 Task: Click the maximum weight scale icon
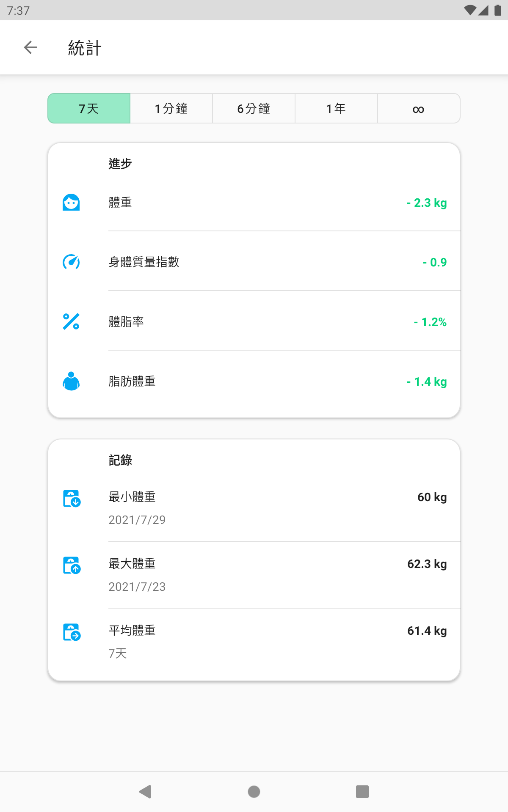click(x=72, y=565)
